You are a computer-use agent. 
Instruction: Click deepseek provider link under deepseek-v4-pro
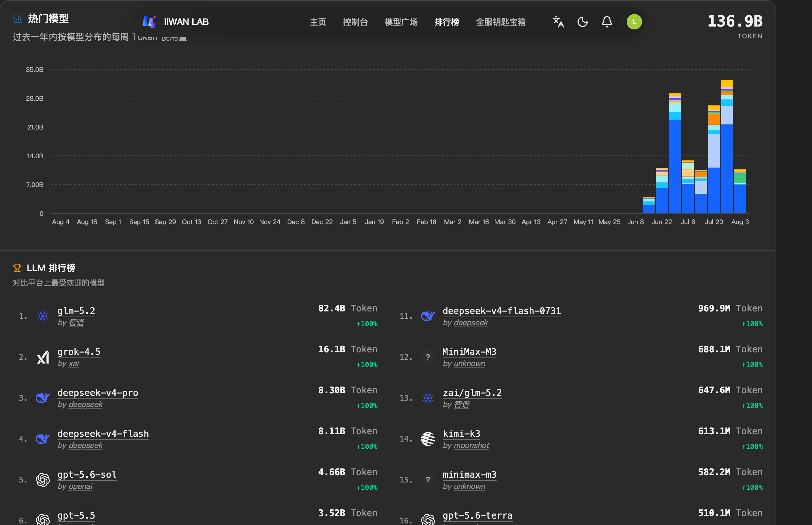tap(86, 405)
